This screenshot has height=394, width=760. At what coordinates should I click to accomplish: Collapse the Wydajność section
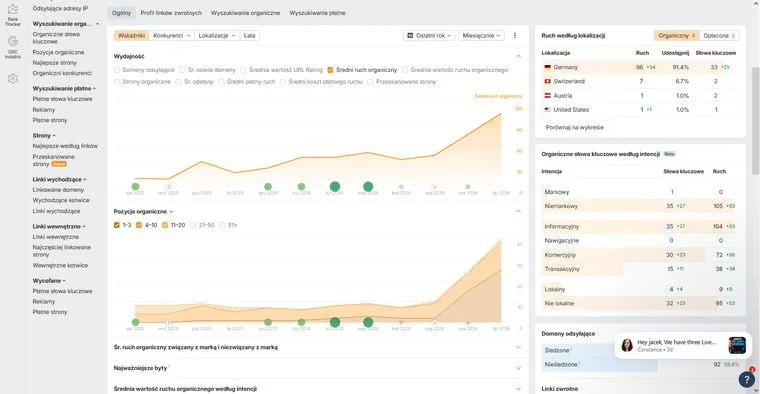point(518,56)
